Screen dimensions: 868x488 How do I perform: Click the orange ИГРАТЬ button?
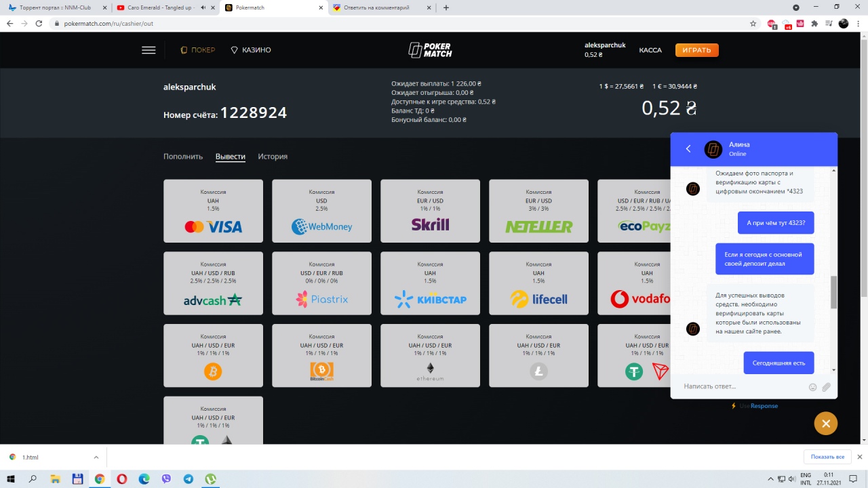[696, 50]
